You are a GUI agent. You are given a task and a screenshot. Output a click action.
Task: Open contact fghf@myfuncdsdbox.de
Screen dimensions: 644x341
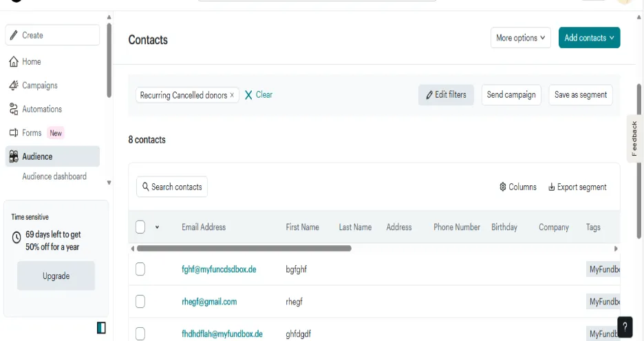219,269
